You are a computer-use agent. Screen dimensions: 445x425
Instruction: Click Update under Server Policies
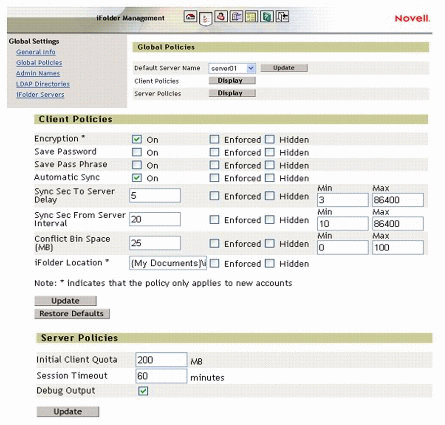tap(68, 412)
